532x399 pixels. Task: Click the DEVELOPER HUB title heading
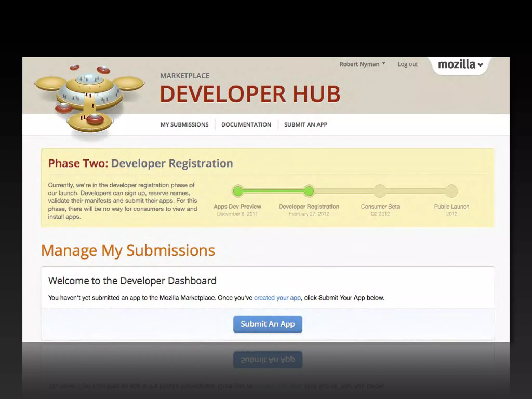tap(250, 94)
